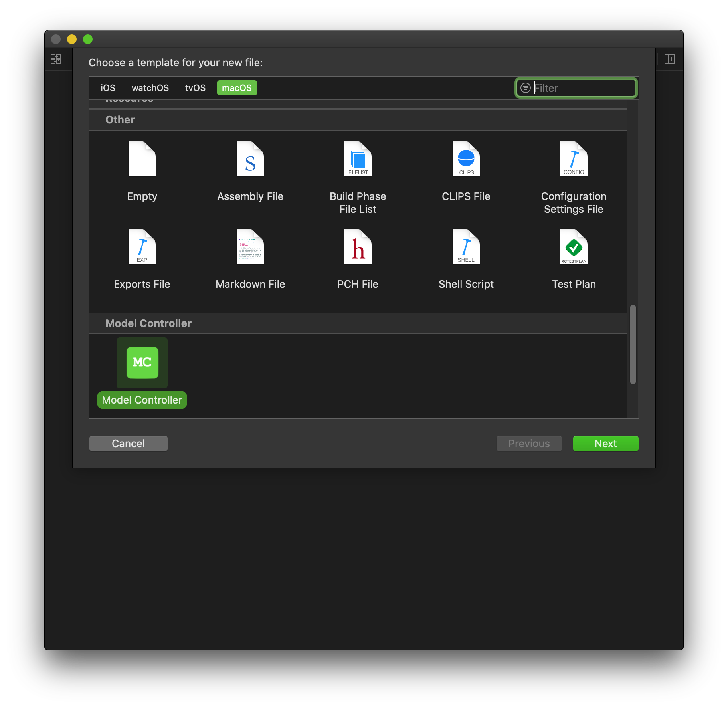Viewport: 728px width, 709px height.
Task: Open the tvOS platform tab
Action: pos(195,88)
